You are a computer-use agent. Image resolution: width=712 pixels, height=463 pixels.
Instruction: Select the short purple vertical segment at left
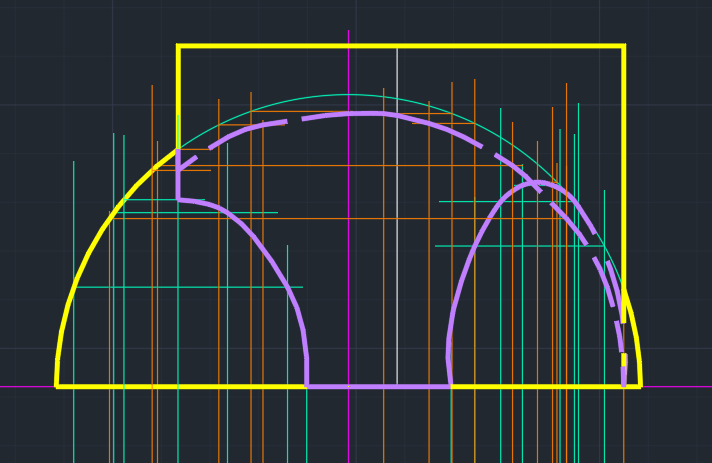(178, 174)
